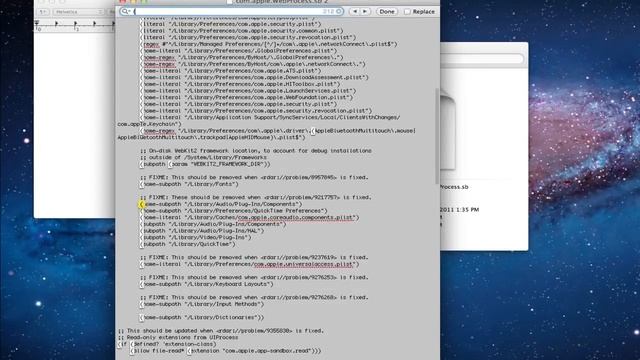Click underlined 'com.apple.coreaudio.components.plist' text
This screenshot has height=360, width=640.
(x=297, y=218)
